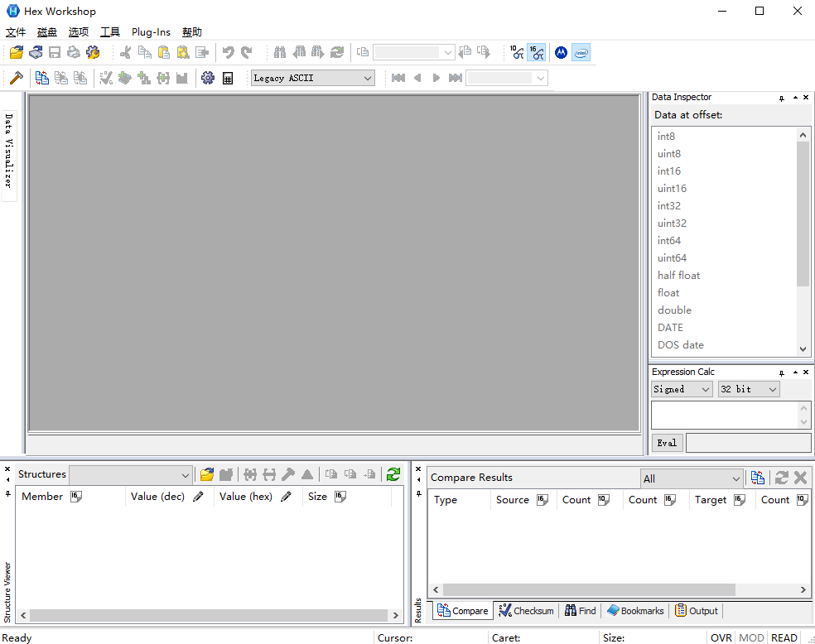Viewport: 815px width, 644px height.
Task: Switch to Intel byte order
Action: pos(581,52)
